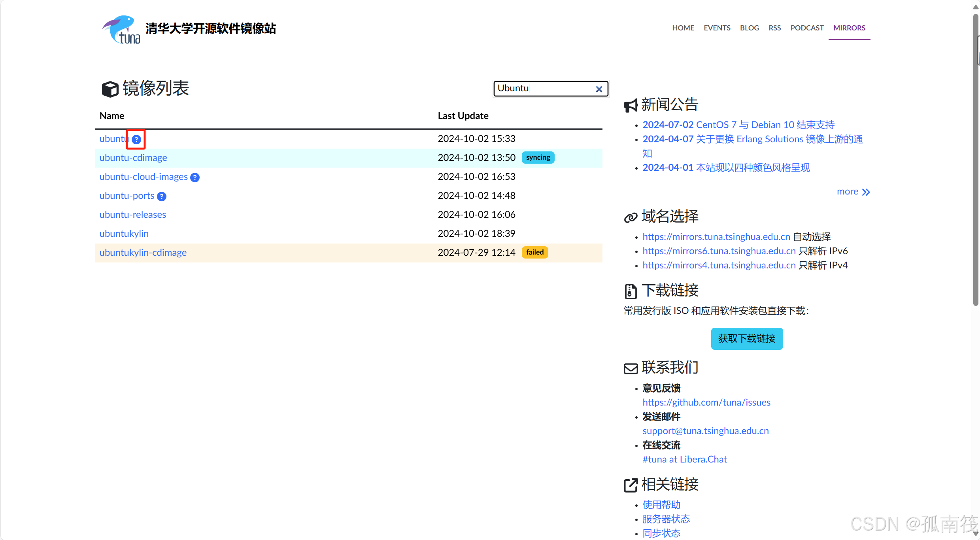Click the 清华大学开源软件镜像站 site title
This screenshot has width=980, height=540.
211,28
